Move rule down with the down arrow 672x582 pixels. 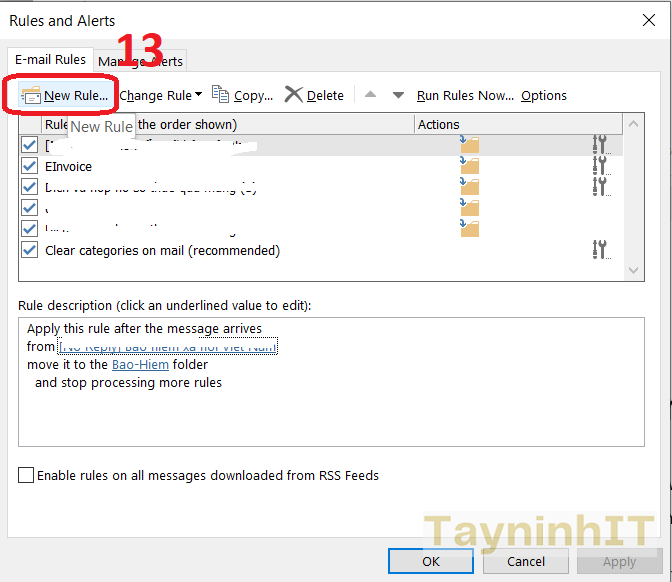pos(398,95)
